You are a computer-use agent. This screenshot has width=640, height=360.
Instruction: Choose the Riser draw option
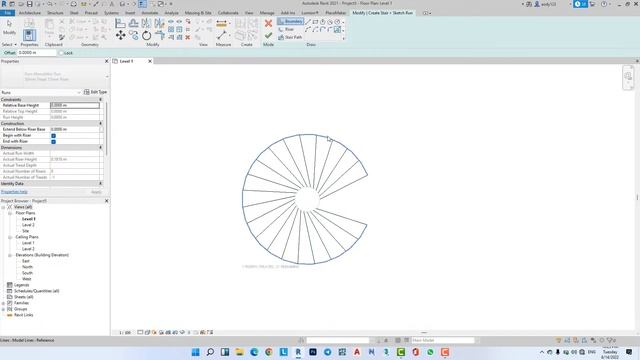286,29
